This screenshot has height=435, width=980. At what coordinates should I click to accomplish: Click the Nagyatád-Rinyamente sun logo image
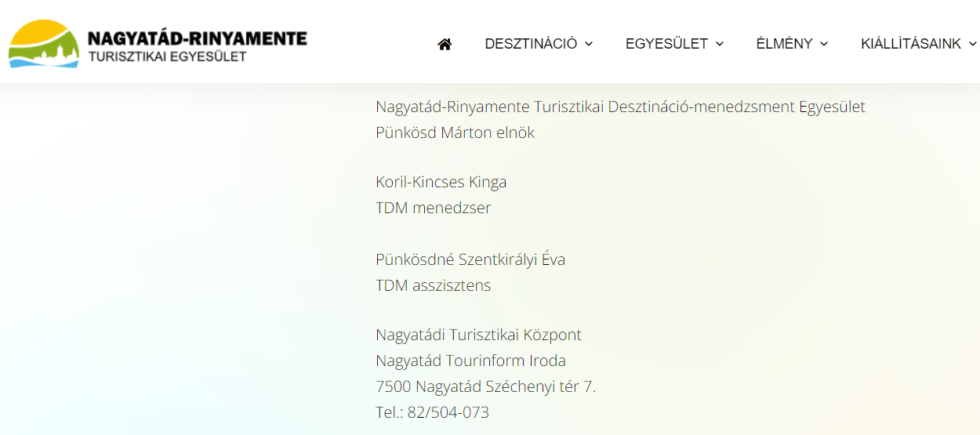tap(44, 44)
